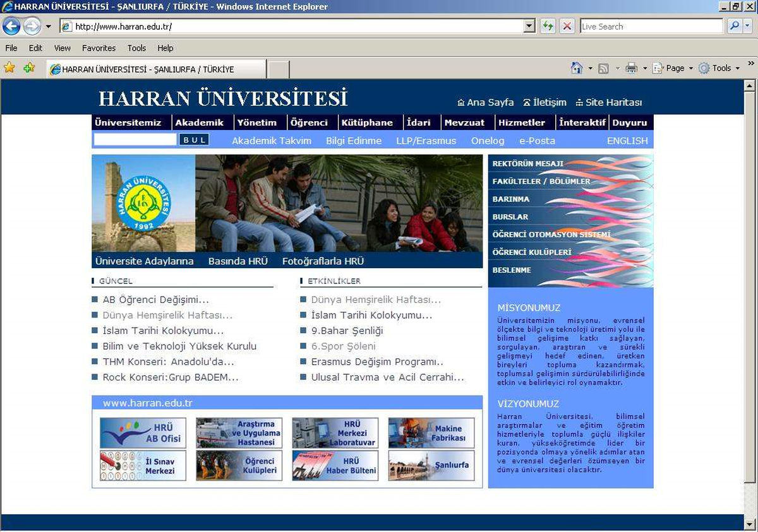Open the Tools gear toolbar menu
The width and height of the screenshot is (758, 532).
coord(719,68)
